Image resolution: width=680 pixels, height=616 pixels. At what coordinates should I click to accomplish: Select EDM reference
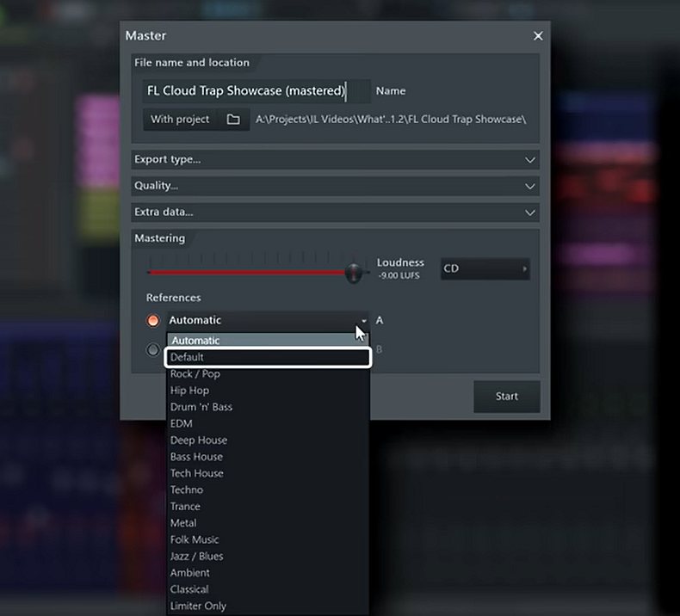268,423
